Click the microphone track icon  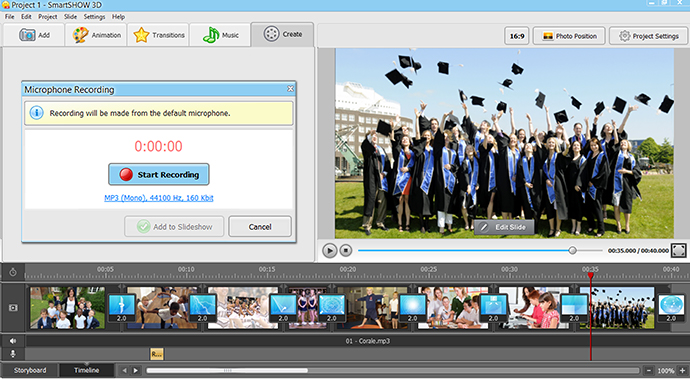pyautogui.click(x=13, y=353)
